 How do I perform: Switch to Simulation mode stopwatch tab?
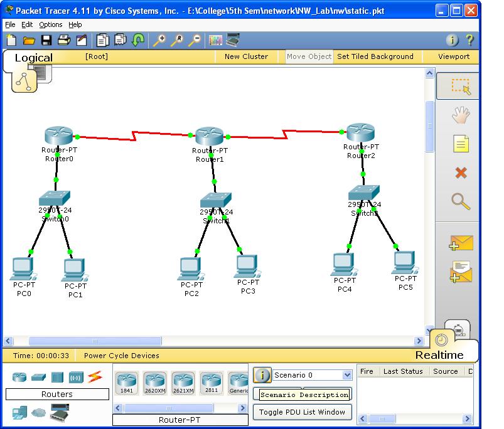tap(458, 329)
